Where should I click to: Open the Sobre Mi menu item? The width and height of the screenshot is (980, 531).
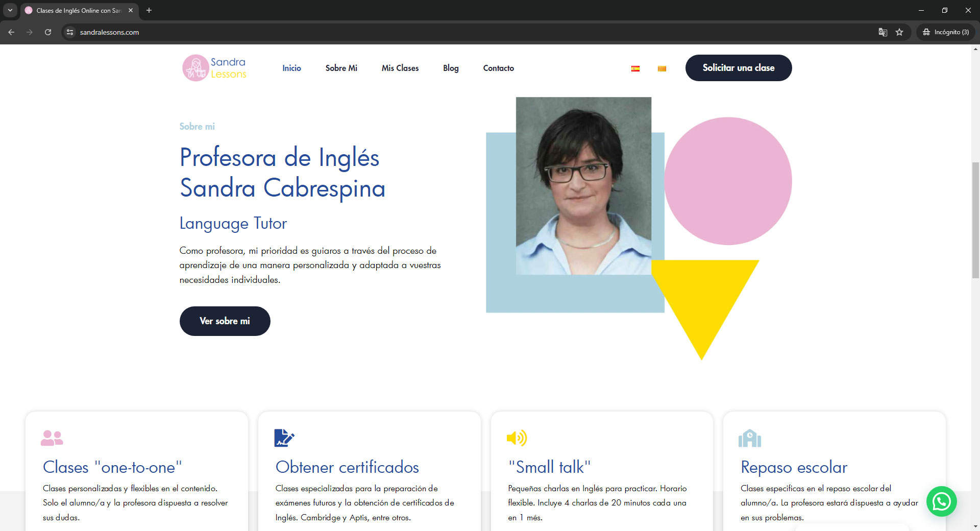tap(341, 68)
